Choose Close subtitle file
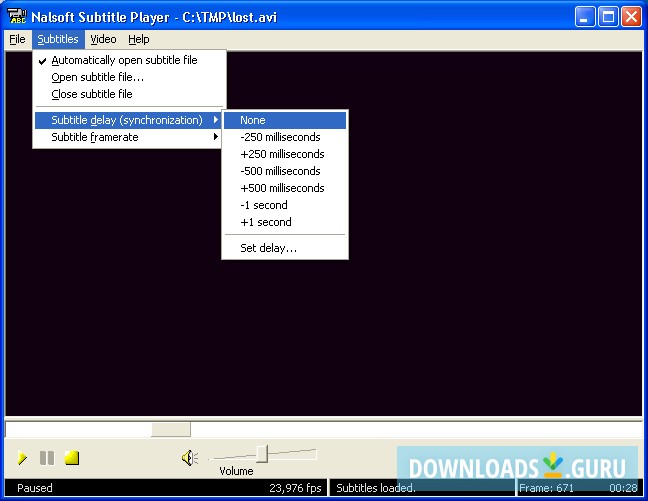 click(x=129, y=94)
